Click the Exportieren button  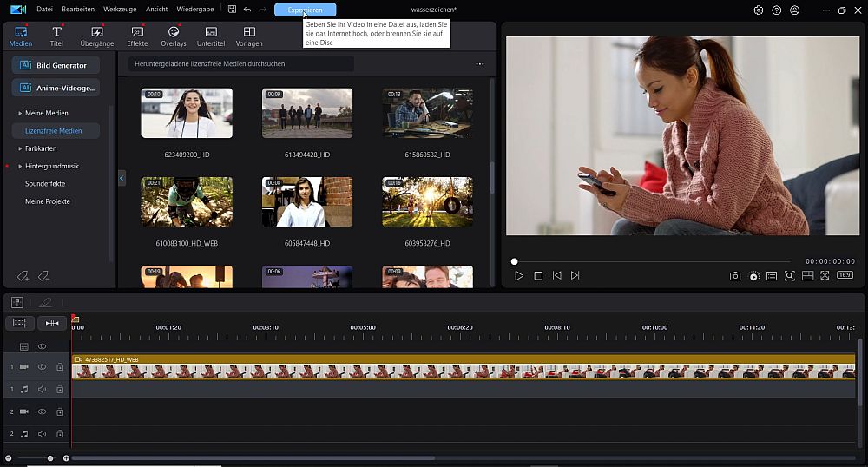tap(305, 10)
